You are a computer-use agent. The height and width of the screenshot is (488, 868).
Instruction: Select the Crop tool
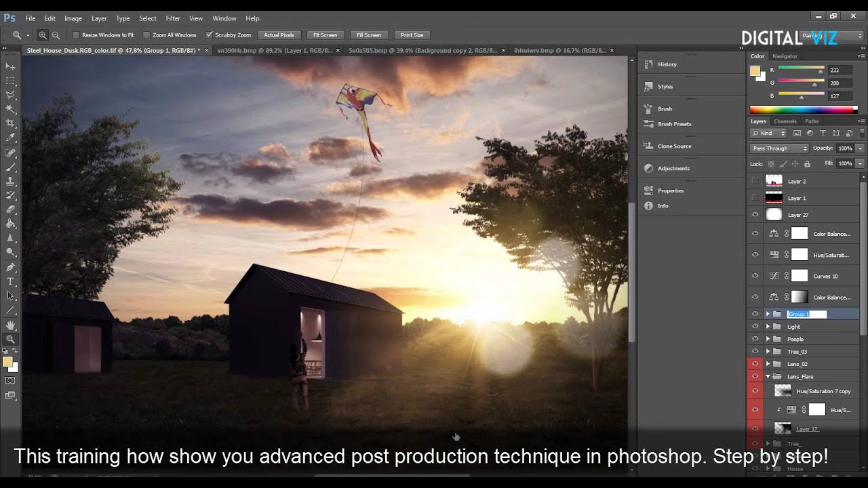10,123
